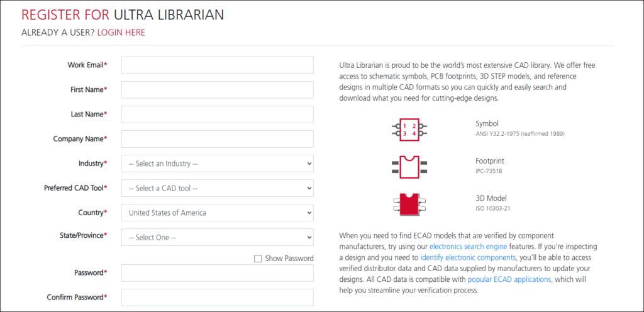Click the Footprint chip icon
Image resolution: width=644 pixels, height=312 pixels.
tap(409, 166)
